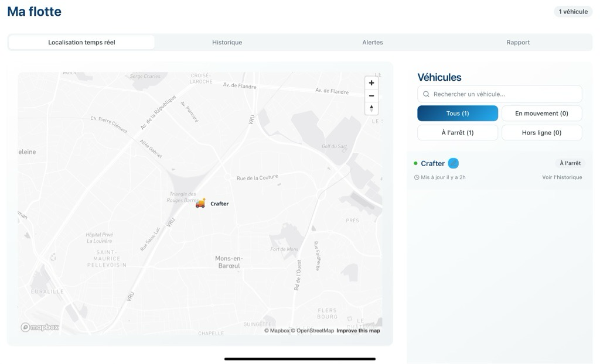Switch to Localisation temps réel tab
This screenshot has height=364, width=600.
click(81, 43)
